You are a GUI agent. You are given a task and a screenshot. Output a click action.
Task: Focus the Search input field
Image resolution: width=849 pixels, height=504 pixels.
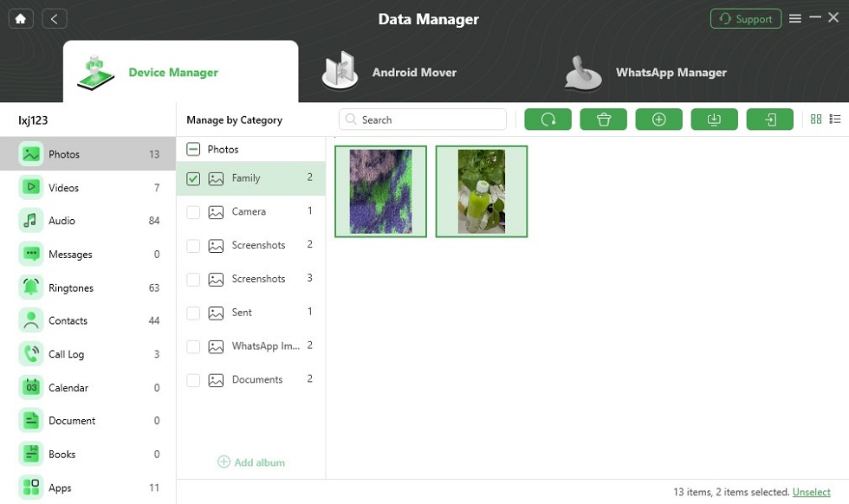[x=423, y=120]
